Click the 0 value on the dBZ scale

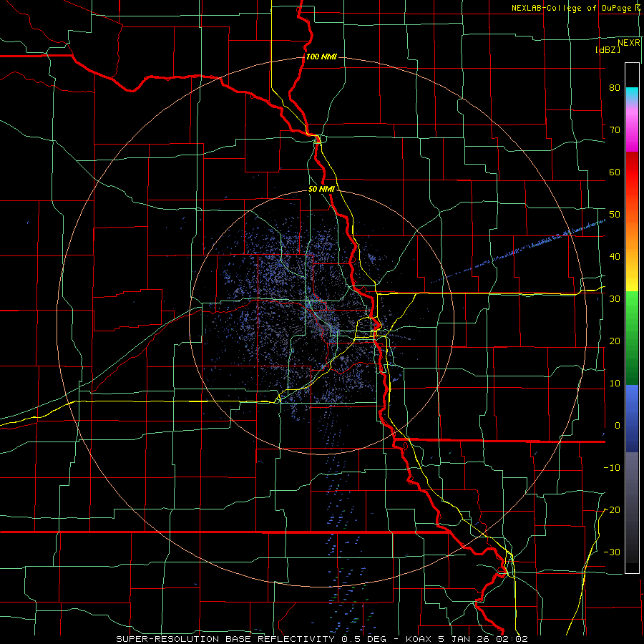tap(618, 426)
